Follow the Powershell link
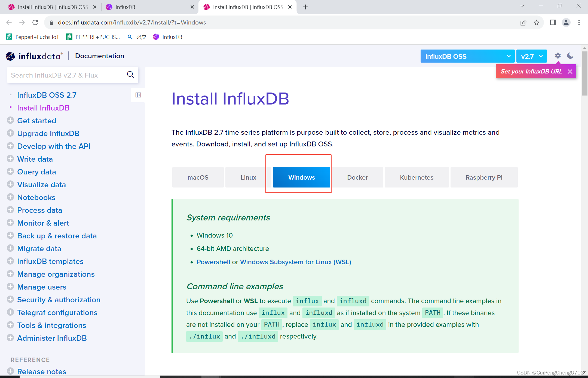Screen dimensions: 588x378 [213, 262]
